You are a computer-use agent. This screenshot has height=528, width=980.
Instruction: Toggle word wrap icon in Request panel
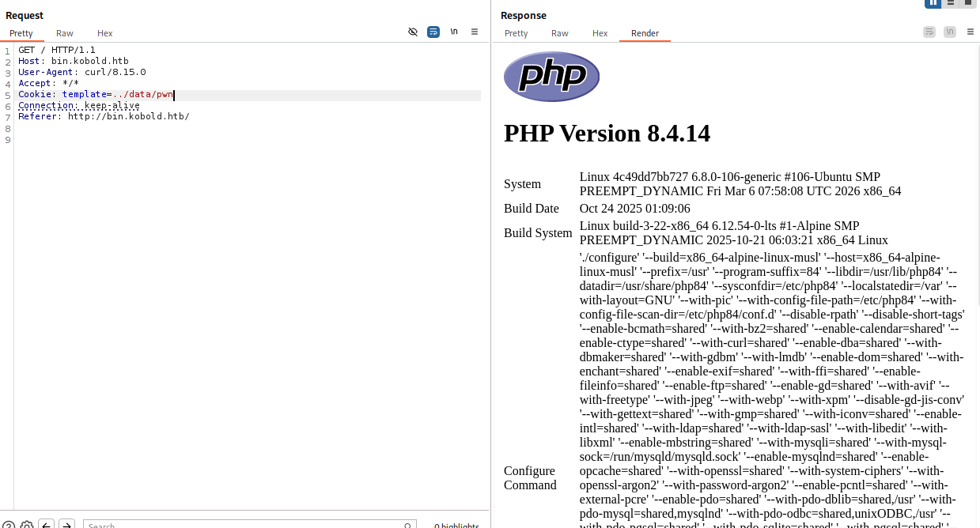point(433,32)
